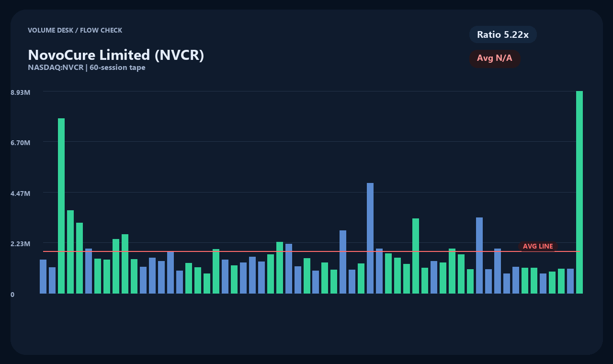Click the AVG LINE label
613x364 pixels.
coord(538,246)
